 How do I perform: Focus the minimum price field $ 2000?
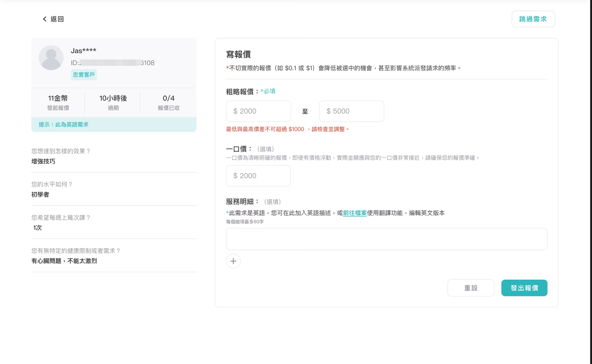[x=258, y=111]
